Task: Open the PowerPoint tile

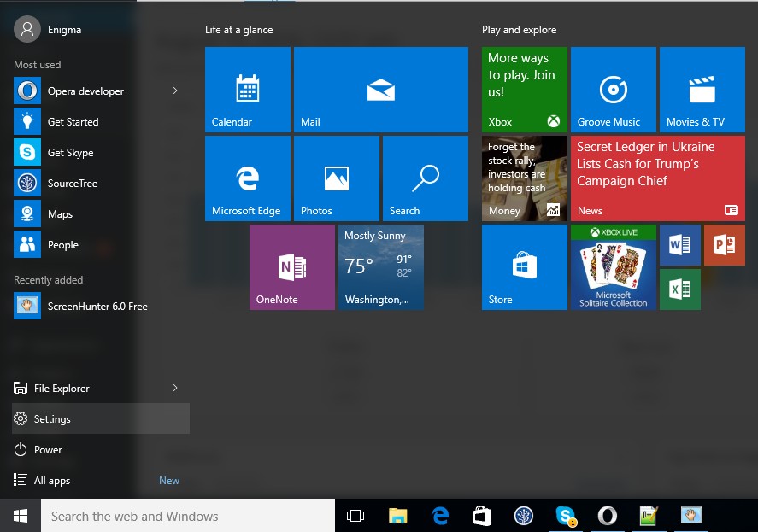Action: tap(725, 245)
